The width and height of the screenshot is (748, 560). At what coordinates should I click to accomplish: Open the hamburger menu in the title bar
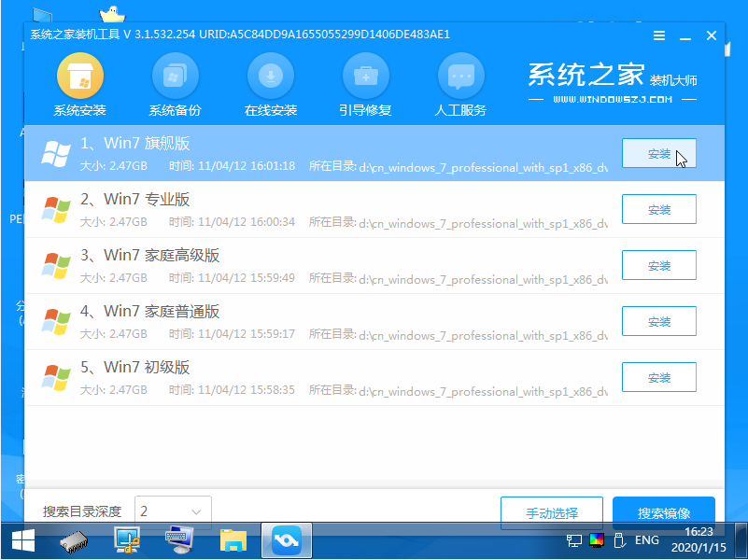tap(658, 35)
